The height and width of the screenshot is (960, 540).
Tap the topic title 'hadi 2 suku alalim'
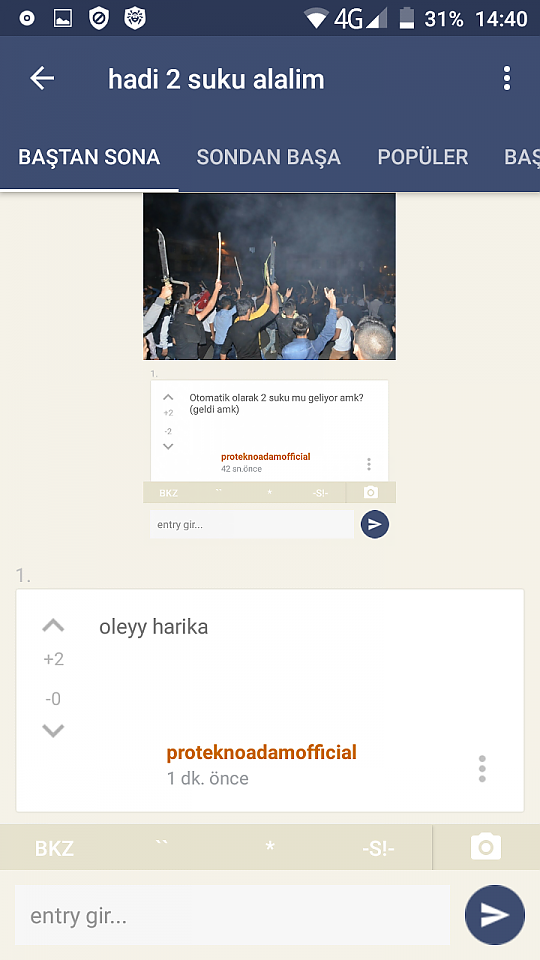tap(216, 80)
